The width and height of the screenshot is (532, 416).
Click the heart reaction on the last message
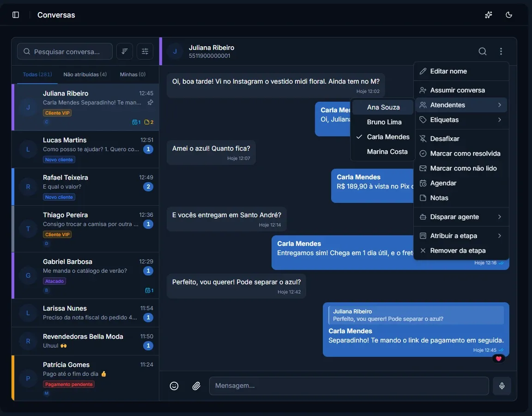[x=498, y=358]
